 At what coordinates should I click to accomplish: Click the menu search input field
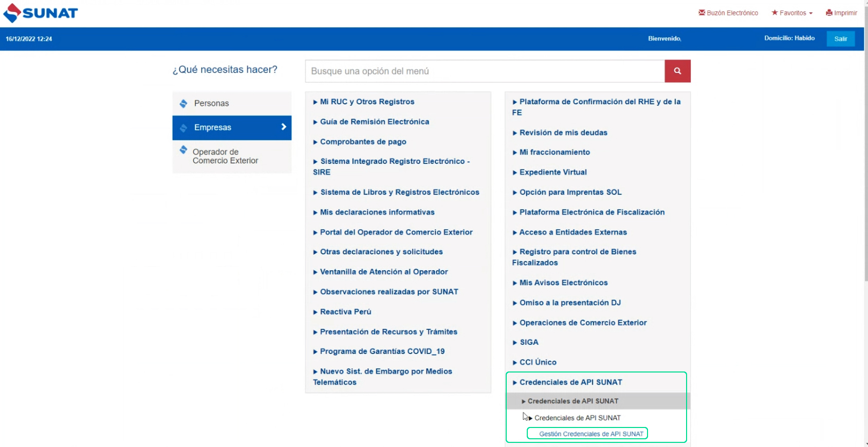pos(485,71)
